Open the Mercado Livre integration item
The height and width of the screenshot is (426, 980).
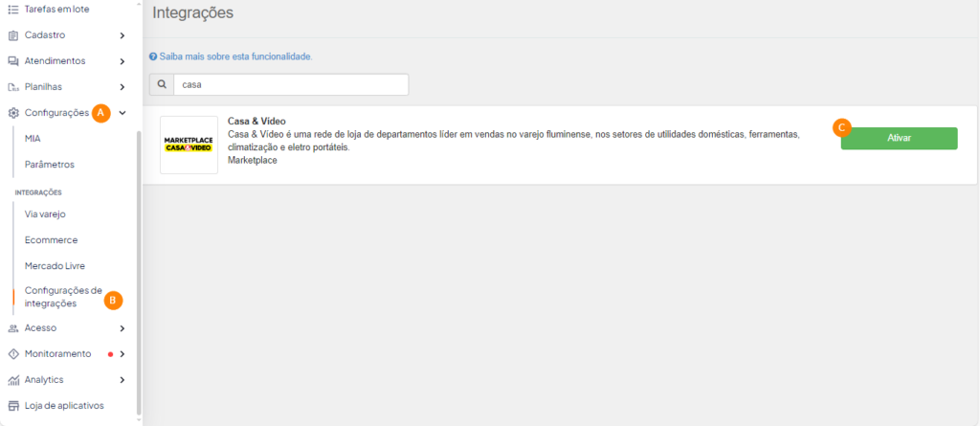55,266
